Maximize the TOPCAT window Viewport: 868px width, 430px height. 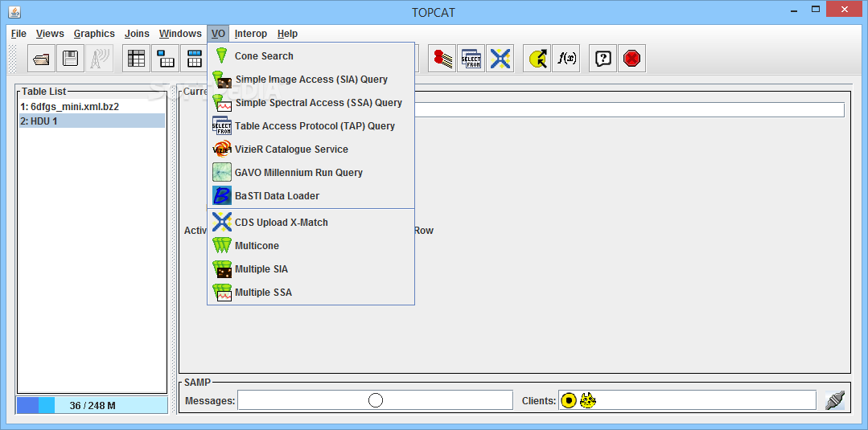pyautogui.click(x=816, y=9)
